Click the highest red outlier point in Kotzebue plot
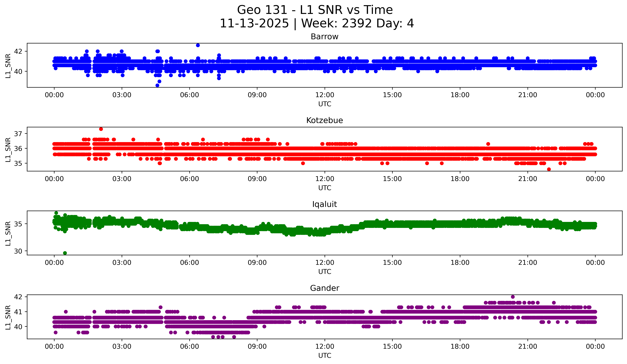Image resolution: width=627 pixels, height=364 pixels. pos(101,129)
